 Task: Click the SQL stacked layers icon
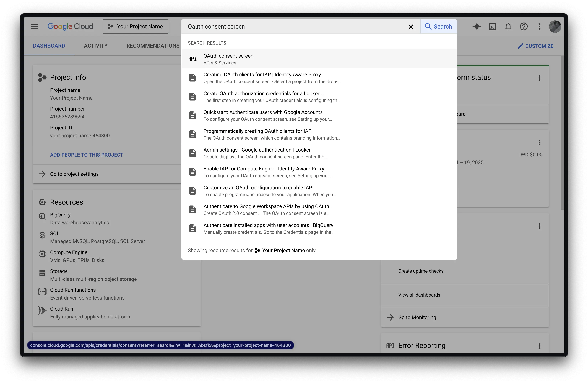click(x=42, y=235)
